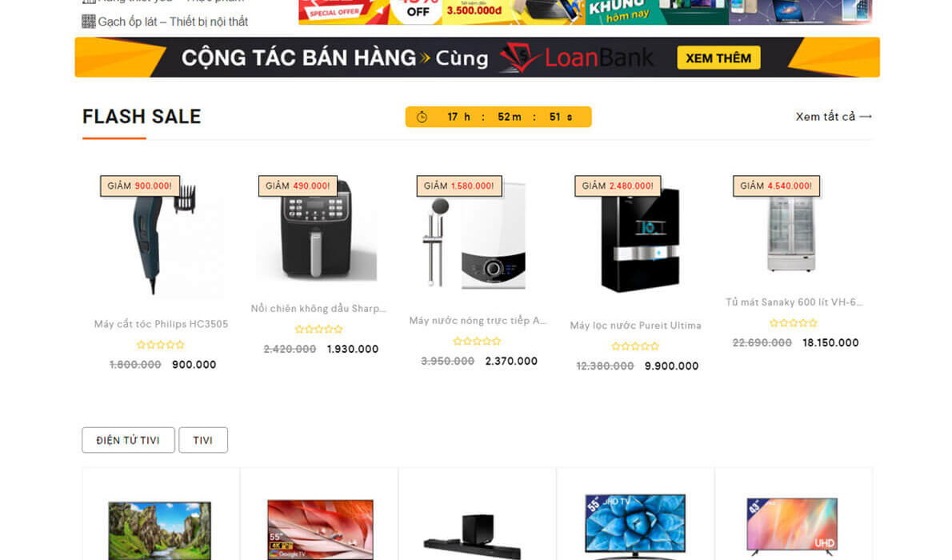Click the flash sale countdown clock icon
The image size is (952, 560).
[x=422, y=118]
